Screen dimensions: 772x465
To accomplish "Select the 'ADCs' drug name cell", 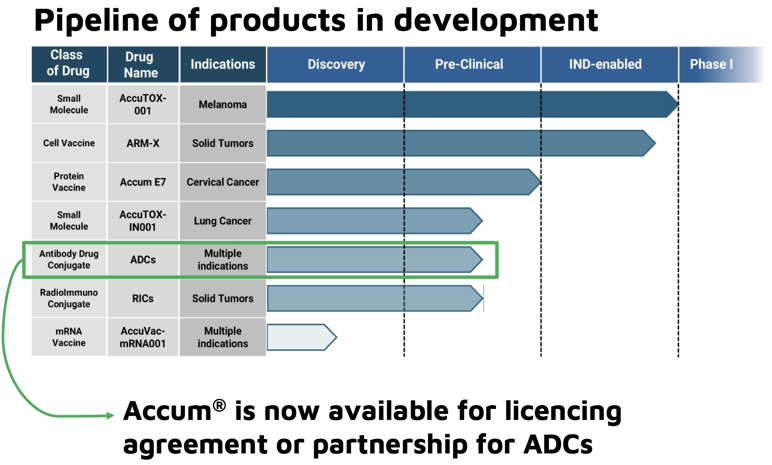I will coord(143,260).
